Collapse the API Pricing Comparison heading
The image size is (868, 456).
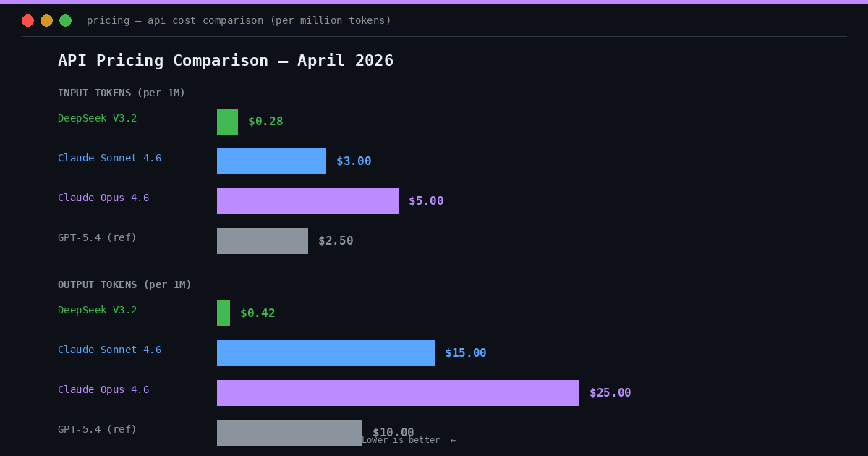(x=226, y=60)
